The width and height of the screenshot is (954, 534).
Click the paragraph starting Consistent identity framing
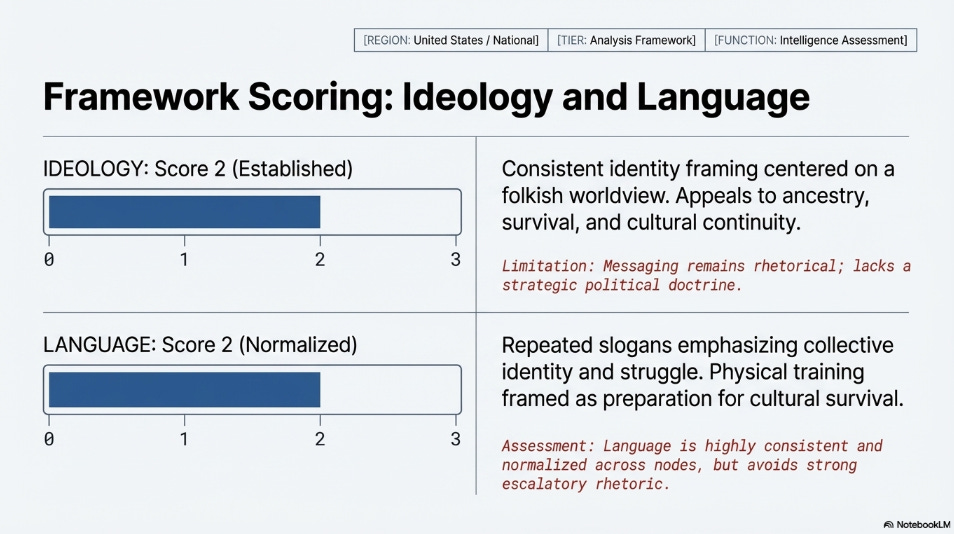pos(698,195)
